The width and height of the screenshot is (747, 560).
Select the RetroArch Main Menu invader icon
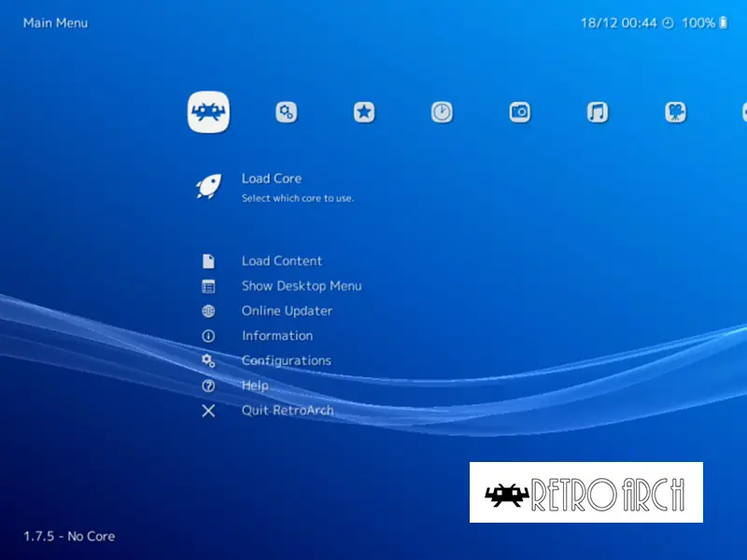point(208,112)
